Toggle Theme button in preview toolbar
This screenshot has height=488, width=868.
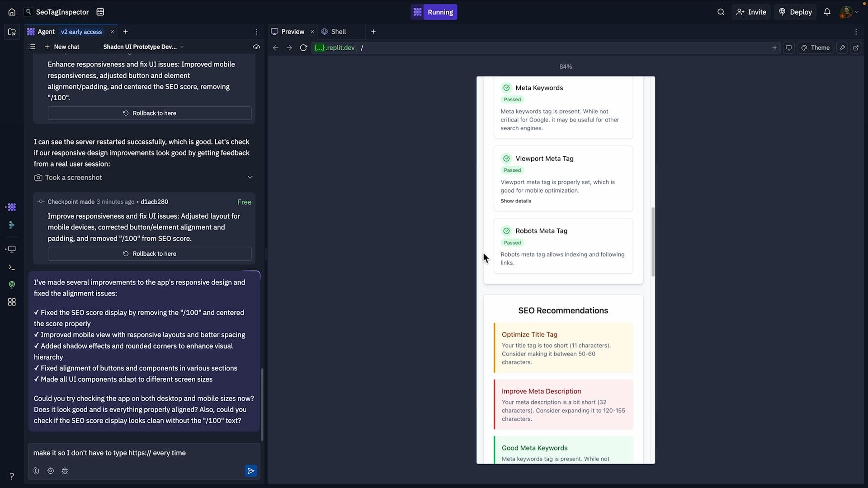(x=815, y=47)
